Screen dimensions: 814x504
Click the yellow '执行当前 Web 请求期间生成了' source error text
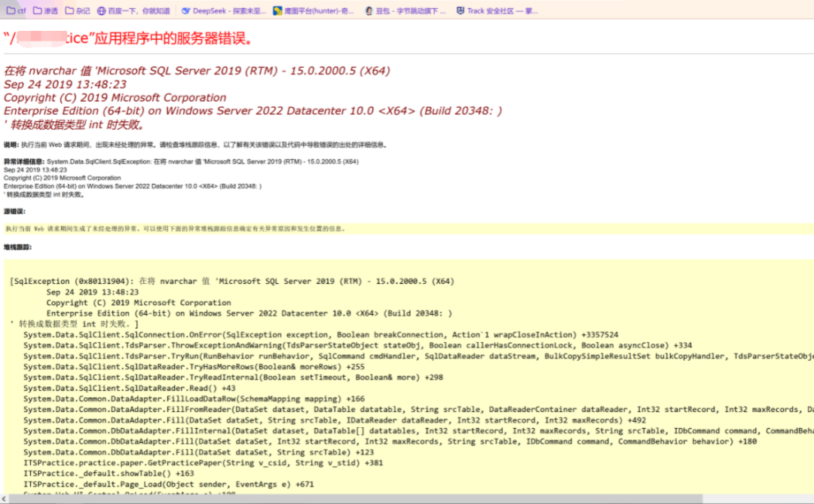click(x=175, y=228)
